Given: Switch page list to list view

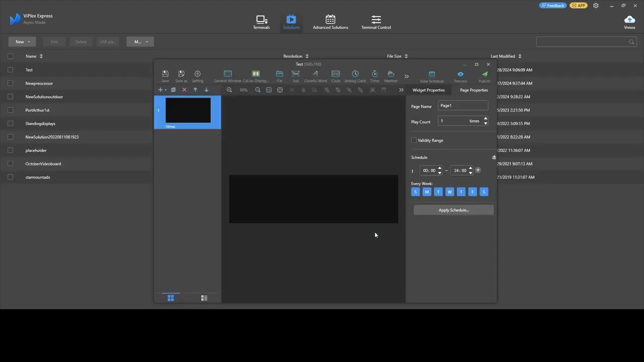Looking at the screenshot, I should [204, 298].
